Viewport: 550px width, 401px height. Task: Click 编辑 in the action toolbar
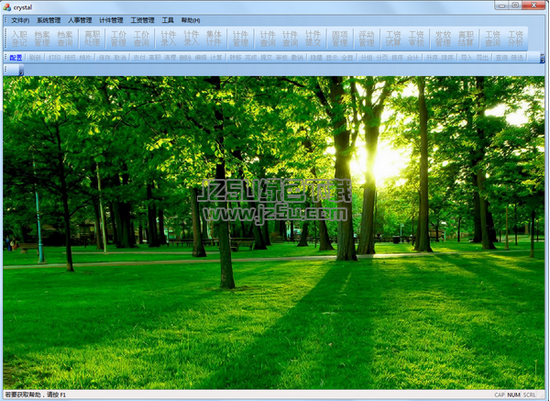(x=201, y=58)
